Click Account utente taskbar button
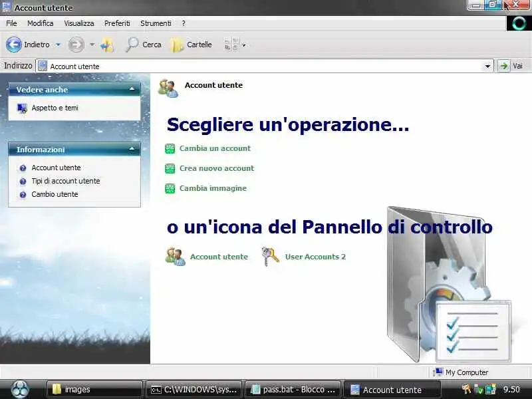 click(x=392, y=390)
